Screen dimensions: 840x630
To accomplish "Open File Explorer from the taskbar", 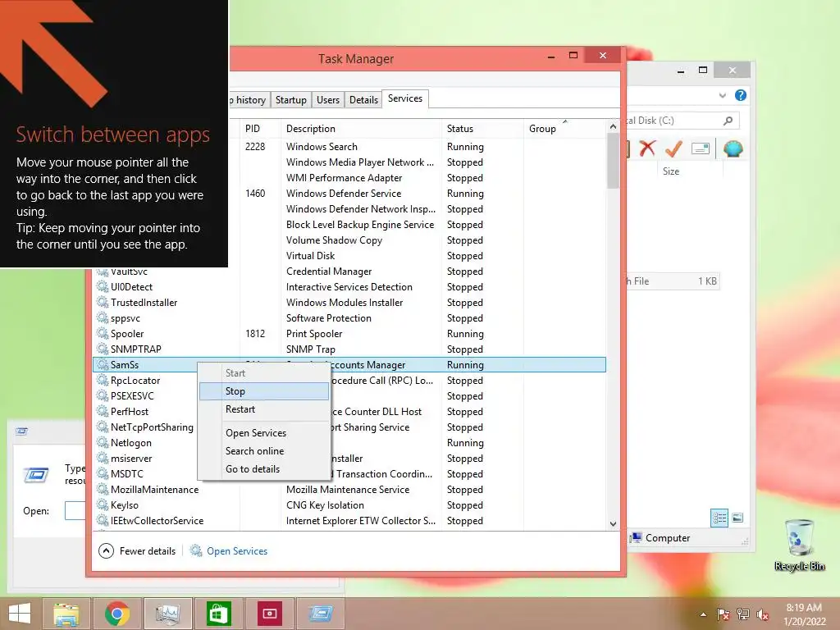I will click(x=66, y=614).
